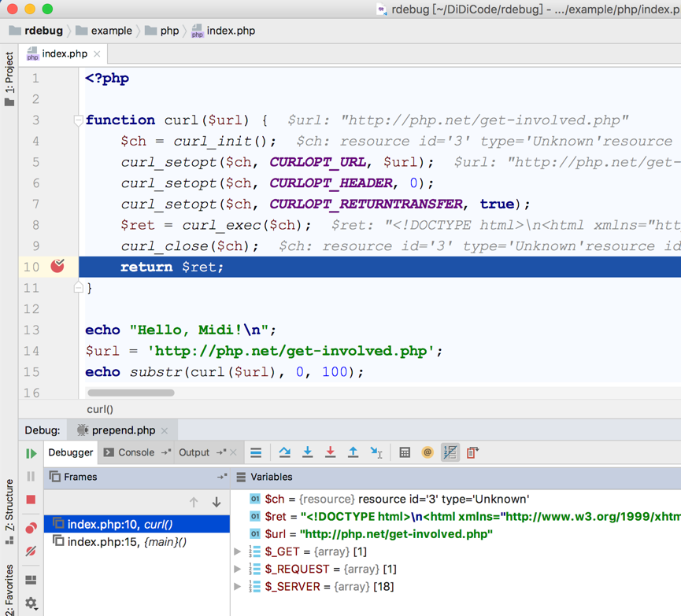The image size is (681, 616).
Task: Select frame index.php:15, {main}()
Action: click(x=137, y=542)
